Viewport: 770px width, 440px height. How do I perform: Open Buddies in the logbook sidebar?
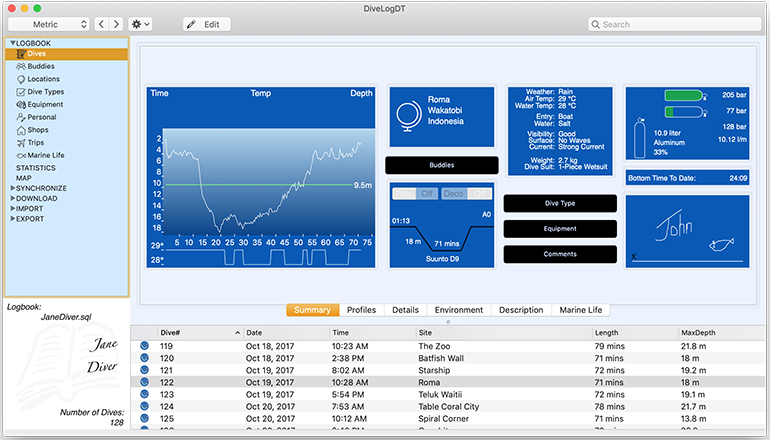pos(40,66)
